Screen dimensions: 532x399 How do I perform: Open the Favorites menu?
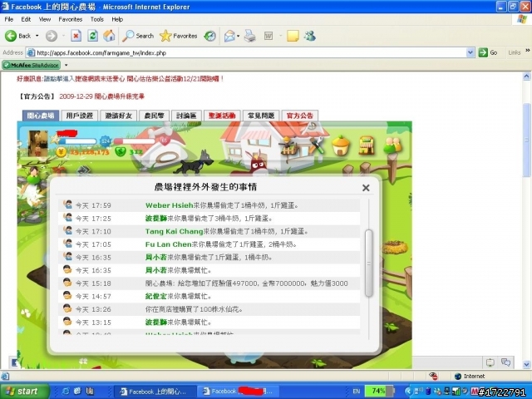tap(70, 19)
